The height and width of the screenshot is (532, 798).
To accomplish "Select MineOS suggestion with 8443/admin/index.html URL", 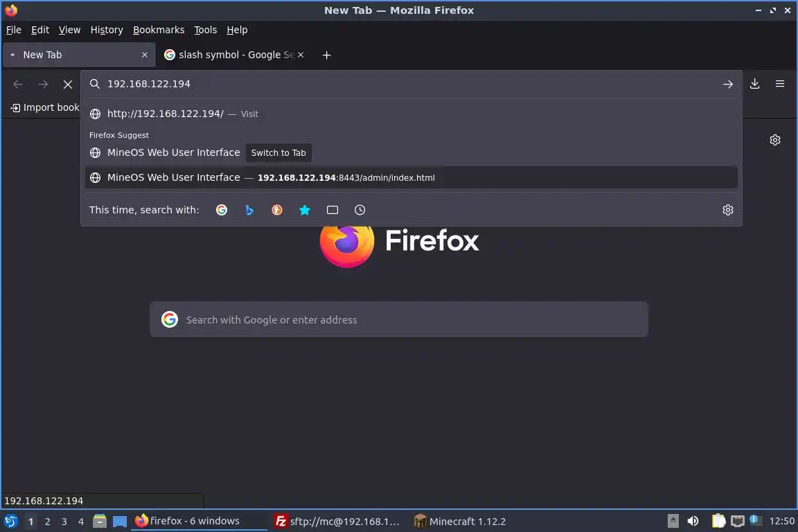I will pyautogui.click(x=411, y=177).
